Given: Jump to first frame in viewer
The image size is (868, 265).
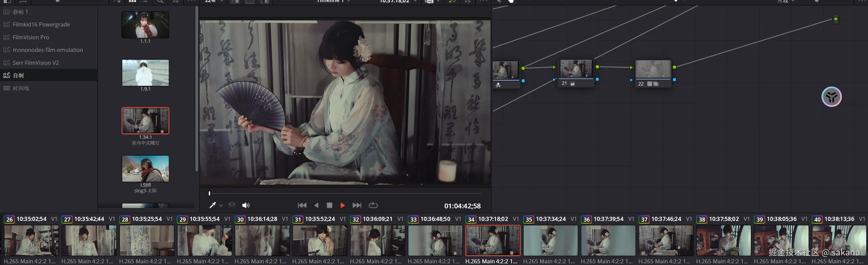Looking at the screenshot, I should pos(302,205).
